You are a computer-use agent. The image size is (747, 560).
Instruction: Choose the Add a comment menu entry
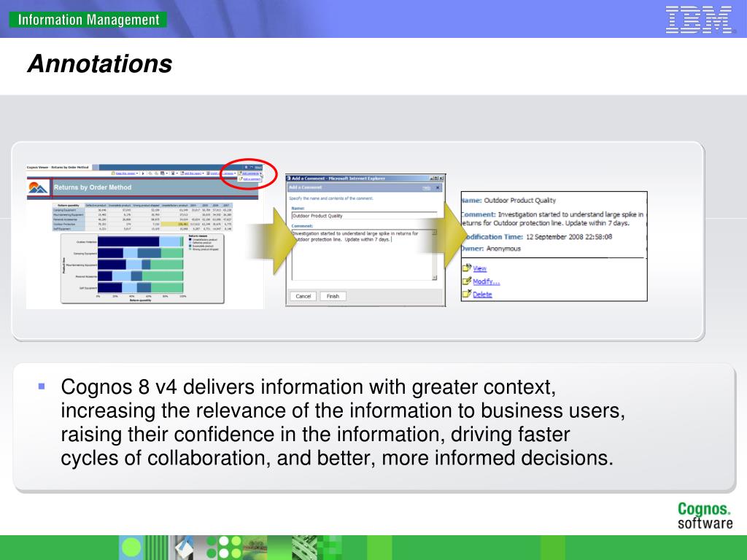252,179
